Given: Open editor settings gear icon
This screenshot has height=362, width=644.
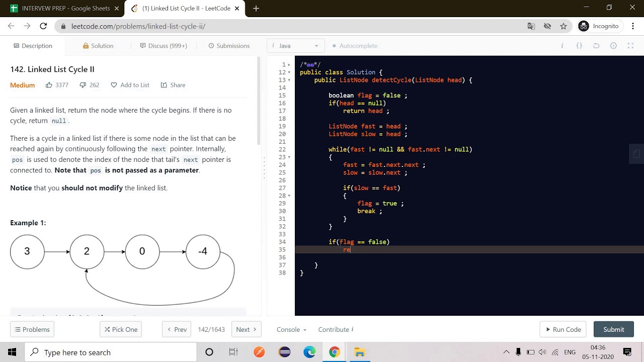Looking at the screenshot, I should (613, 46).
